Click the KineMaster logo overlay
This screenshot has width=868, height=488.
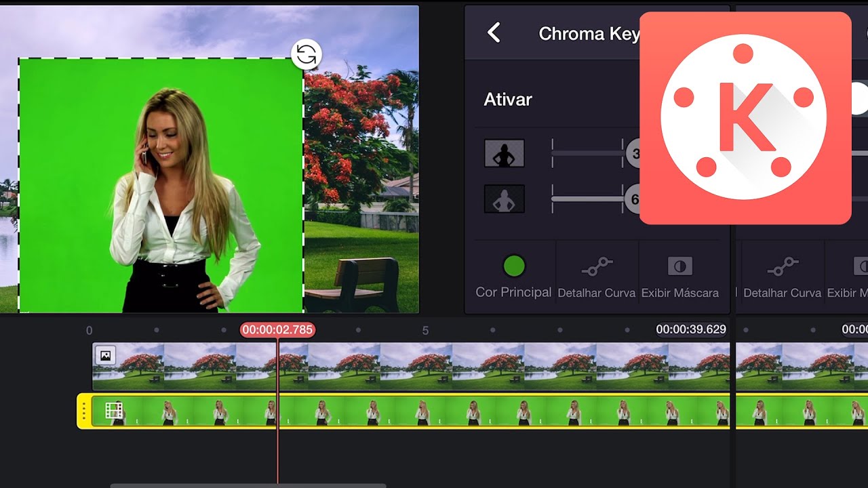[745, 118]
